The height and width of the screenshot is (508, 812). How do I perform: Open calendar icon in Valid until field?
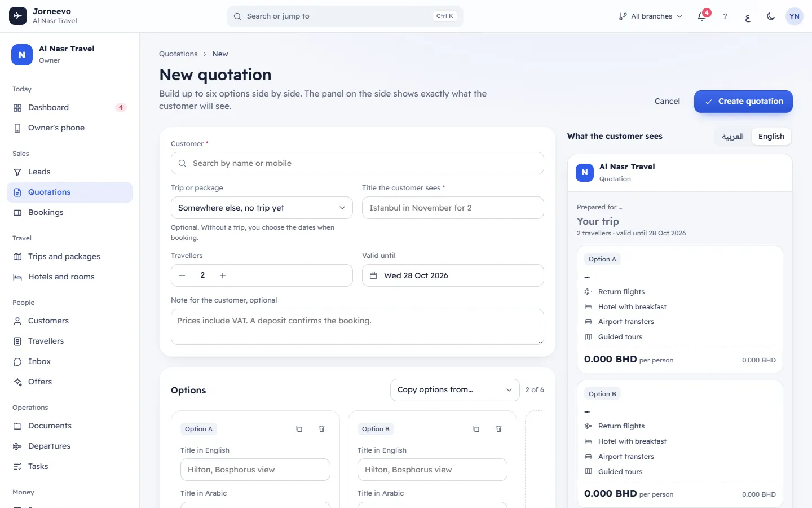(x=373, y=275)
